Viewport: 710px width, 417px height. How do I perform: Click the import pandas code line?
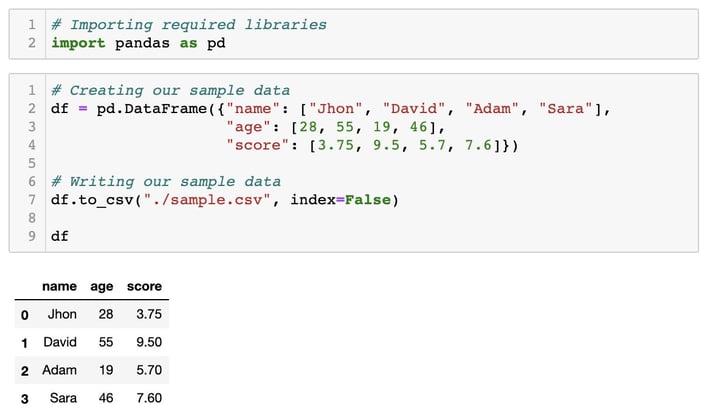click(x=138, y=43)
